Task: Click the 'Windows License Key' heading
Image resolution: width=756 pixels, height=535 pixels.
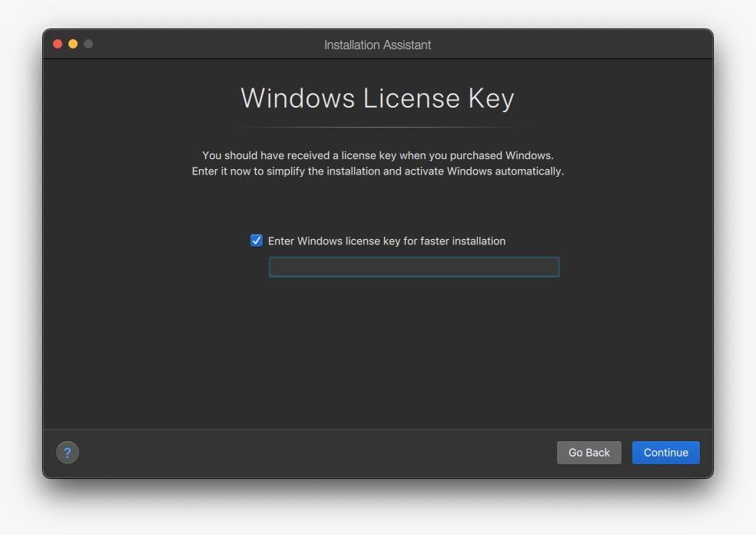Action: point(377,98)
